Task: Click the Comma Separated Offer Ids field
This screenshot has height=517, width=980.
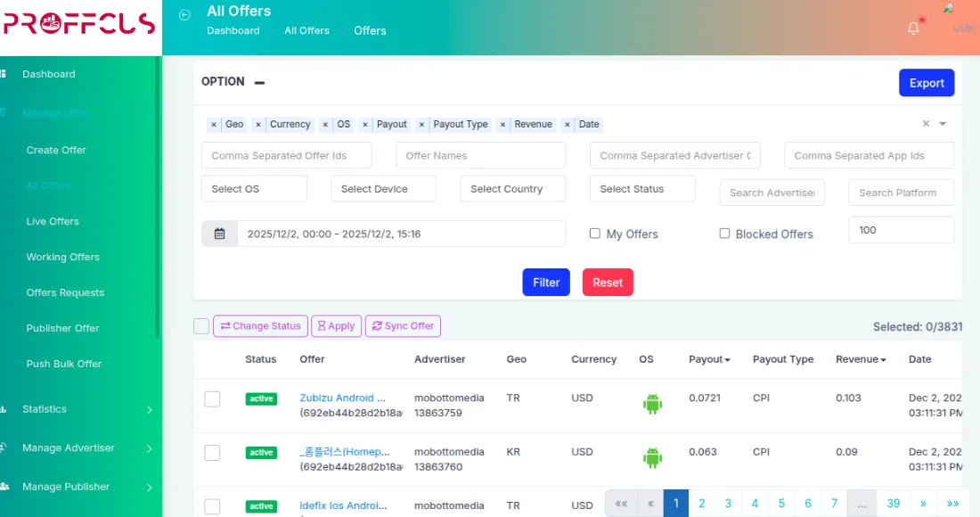Action: (x=286, y=155)
